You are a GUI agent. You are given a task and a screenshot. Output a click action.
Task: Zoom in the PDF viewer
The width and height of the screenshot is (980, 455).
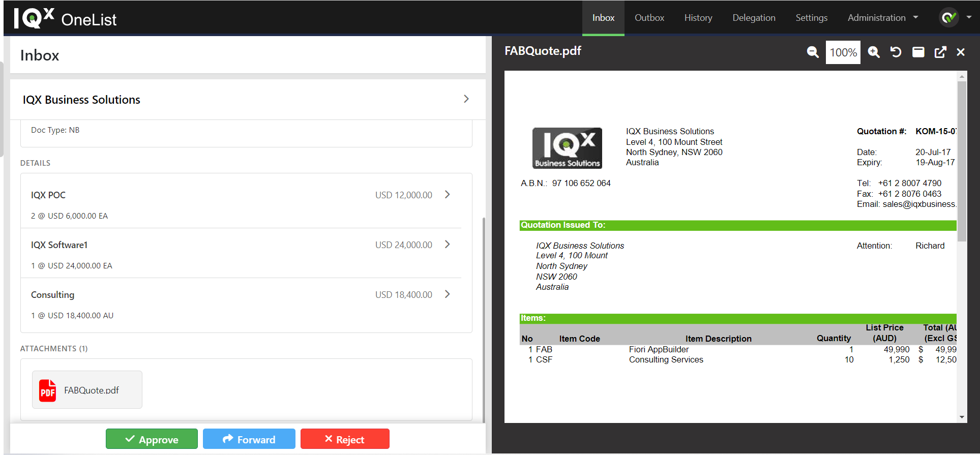(x=874, y=52)
